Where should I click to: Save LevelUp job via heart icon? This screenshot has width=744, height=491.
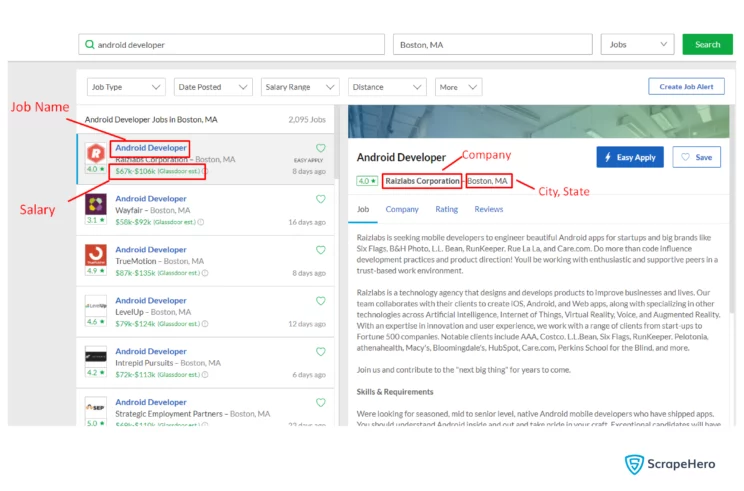coord(321,301)
